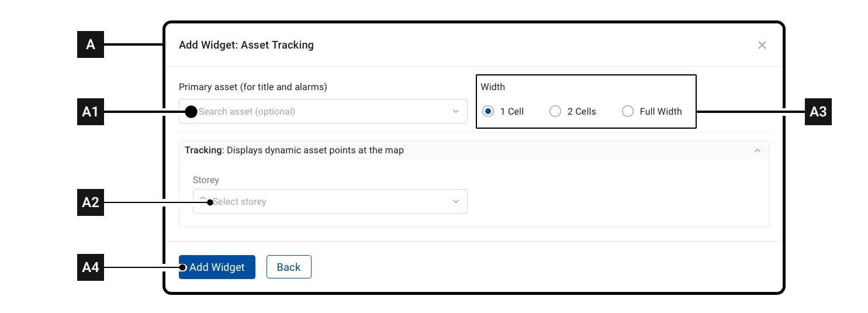Click the A4 annotation marker

point(91,267)
